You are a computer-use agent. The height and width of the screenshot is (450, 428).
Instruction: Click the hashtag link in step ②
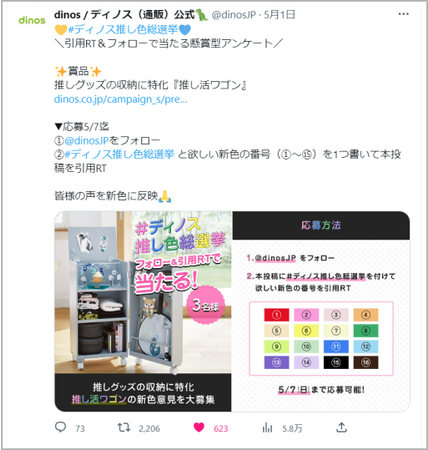pyautogui.click(x=119, y=154)
